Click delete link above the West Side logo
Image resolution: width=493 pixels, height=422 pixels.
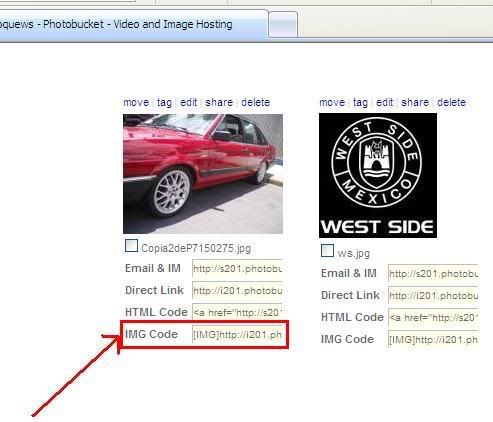click(x=451, y=102)
